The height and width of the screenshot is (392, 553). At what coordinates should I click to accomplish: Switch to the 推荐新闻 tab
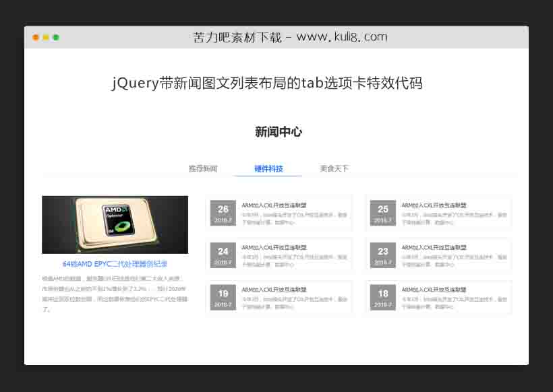[x=202, y=168]
